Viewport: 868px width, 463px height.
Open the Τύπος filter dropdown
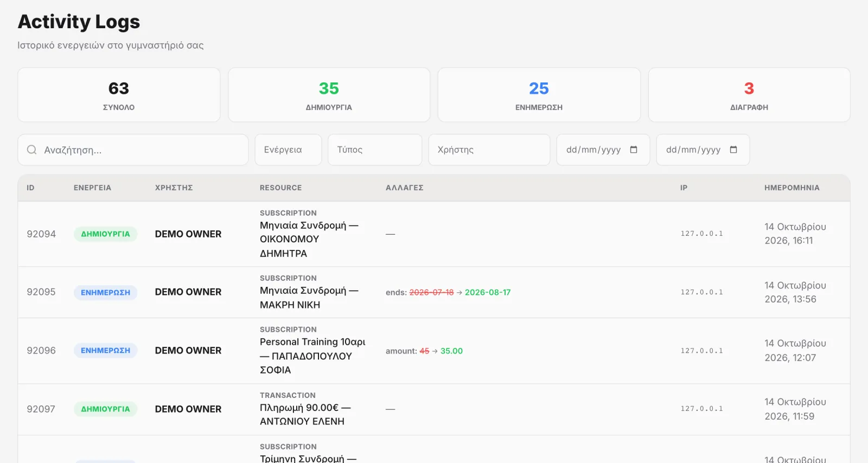tap(375, 150)
